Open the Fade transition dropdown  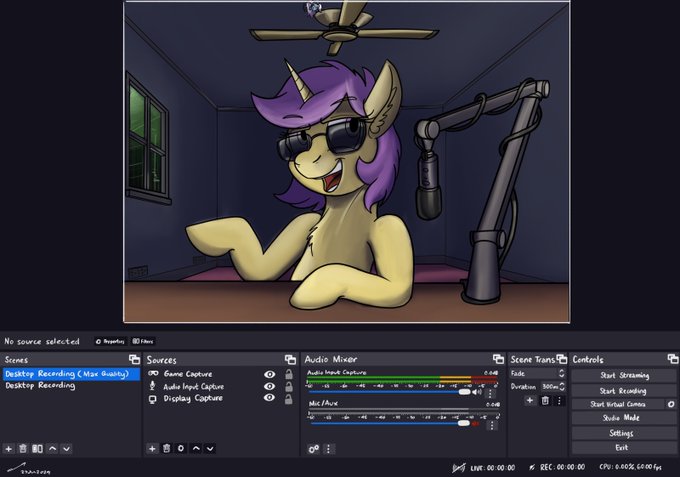tap(537, 373)
